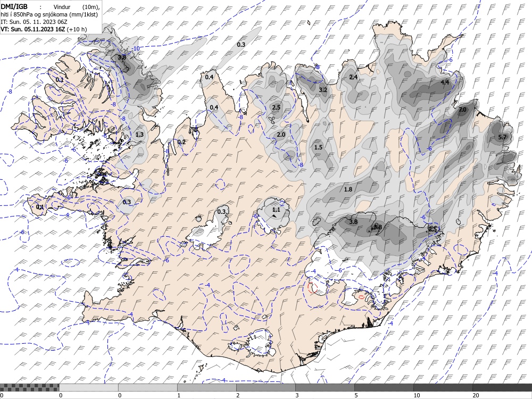Click the snowfall value 1.8
This screenshot has height=399, width=532.
348,189
